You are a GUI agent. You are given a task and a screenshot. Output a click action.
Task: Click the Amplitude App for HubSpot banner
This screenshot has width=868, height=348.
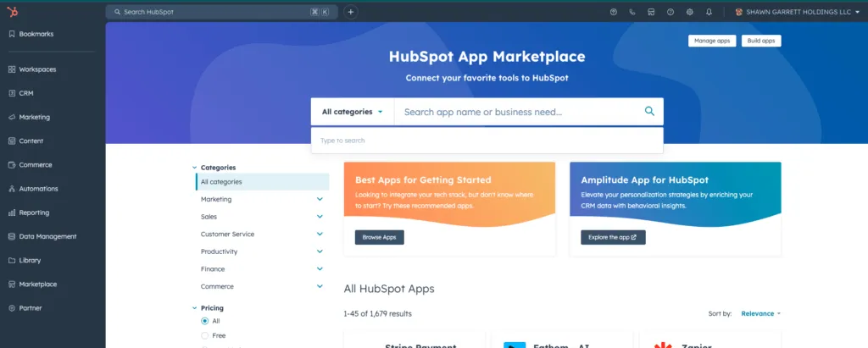[676, 209]
